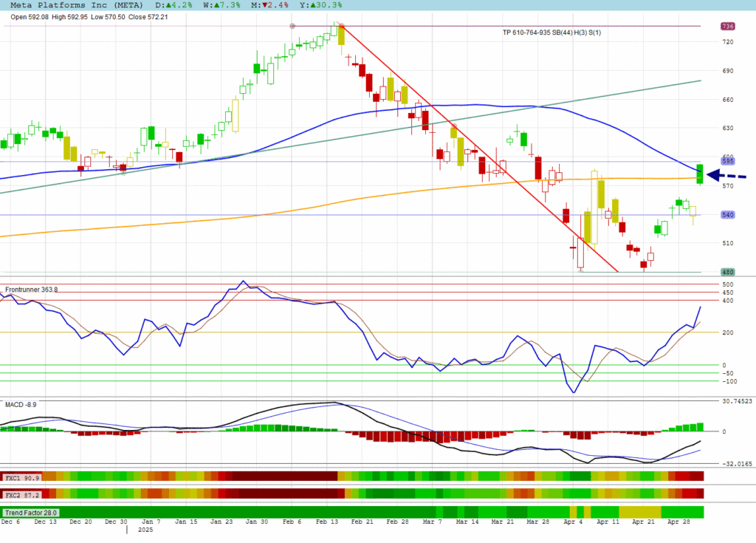Screen dimensions: 756x543
Task: Click the Apr 4 date label
Action: click(x=573, y=522)
